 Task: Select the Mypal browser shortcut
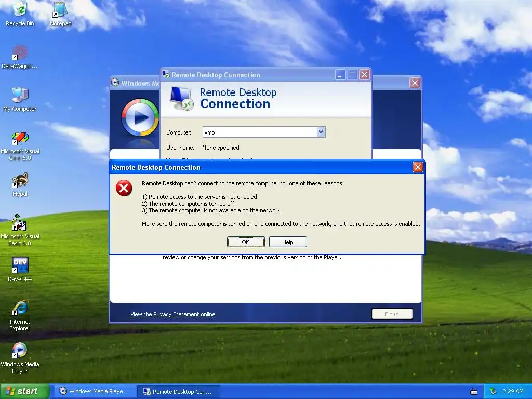[20, 185]
